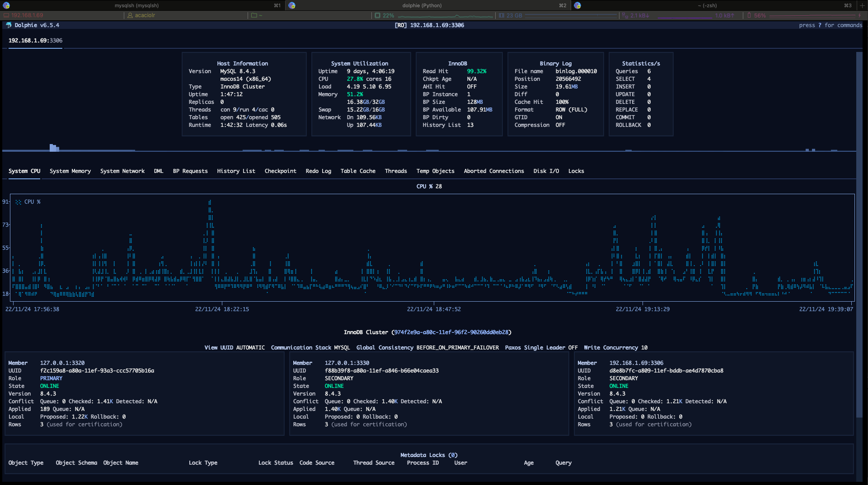The image size is (868, 485).
Task: Open the System Network graph tab
Action: point(122,171)
